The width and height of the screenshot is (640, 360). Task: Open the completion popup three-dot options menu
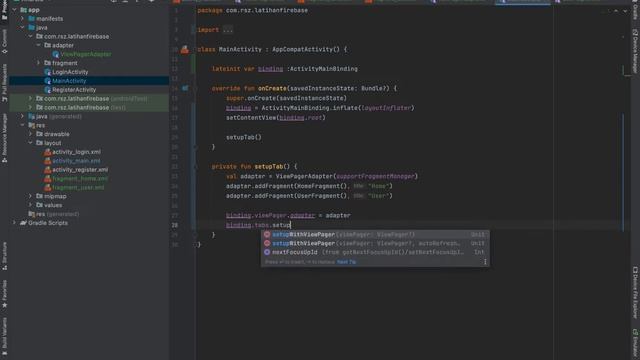485,262
